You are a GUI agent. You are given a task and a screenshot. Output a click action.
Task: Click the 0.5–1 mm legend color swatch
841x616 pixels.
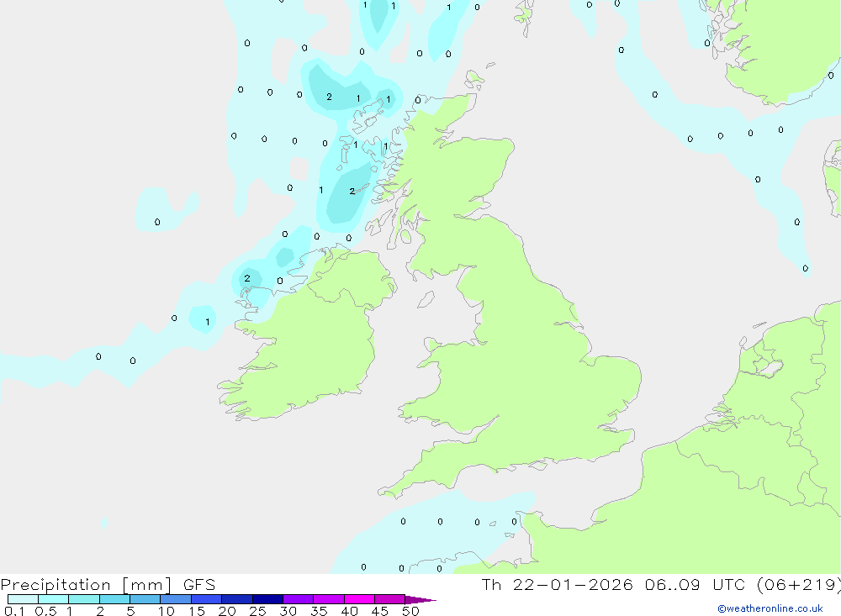point(54,599)
